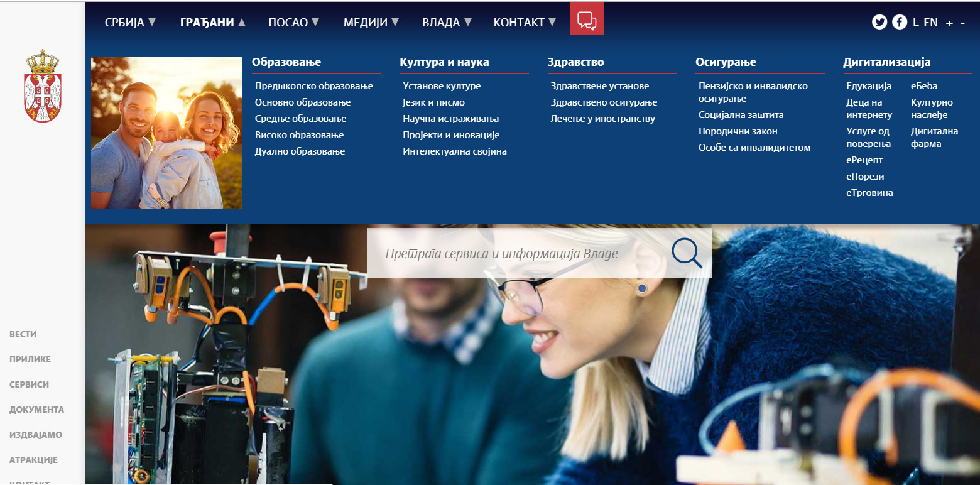
Task: Select Дуално образовање
Action: 300,151
